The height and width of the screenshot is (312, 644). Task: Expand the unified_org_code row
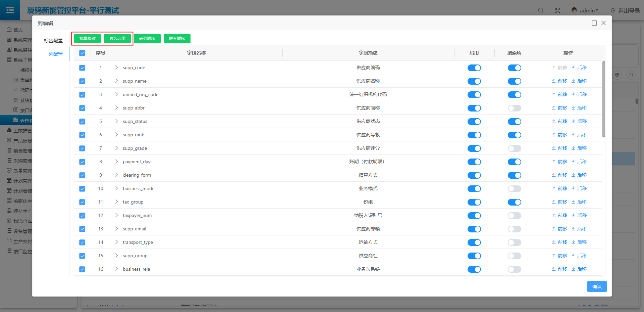click(116, 94)
